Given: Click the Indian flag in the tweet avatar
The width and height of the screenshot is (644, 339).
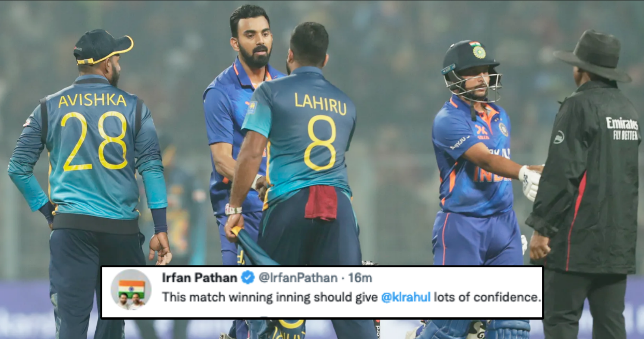Looking at the screenshot, I should [x=131, y=287].
